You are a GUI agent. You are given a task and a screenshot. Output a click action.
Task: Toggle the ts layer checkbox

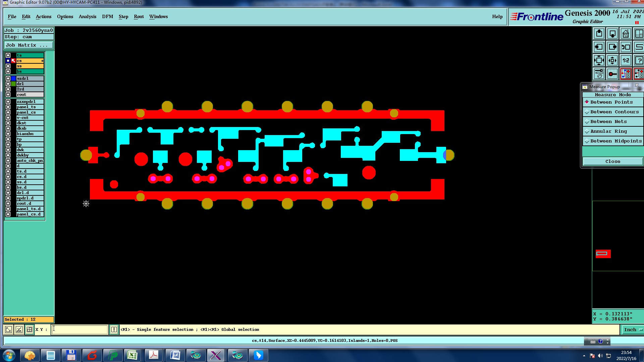8,55
